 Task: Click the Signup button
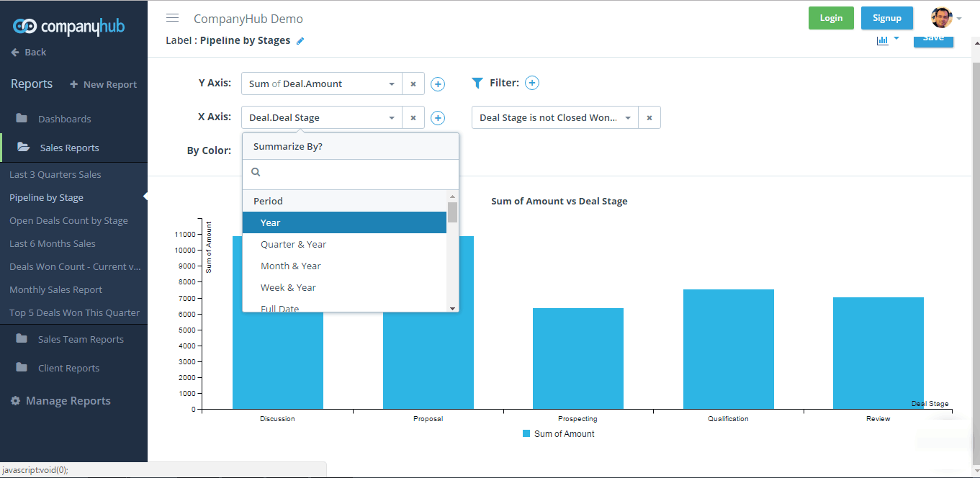click(886, 18)
